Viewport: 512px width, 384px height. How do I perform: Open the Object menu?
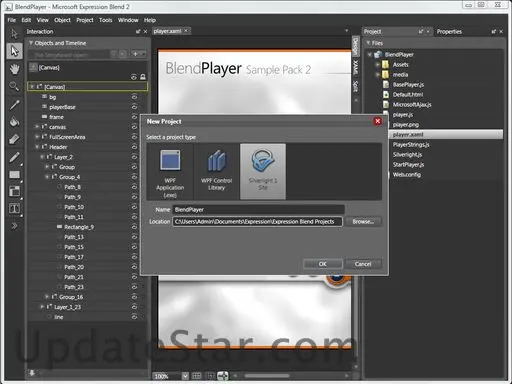pyautogui.click(x=62, y=20)
